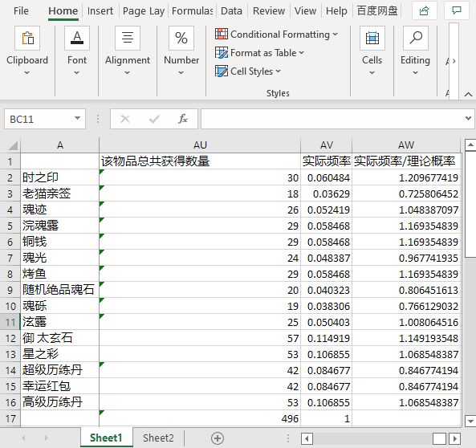Click the horizontal scrollbar left arrow
Viewport: 476px width, 448px height.
(307, 438)
